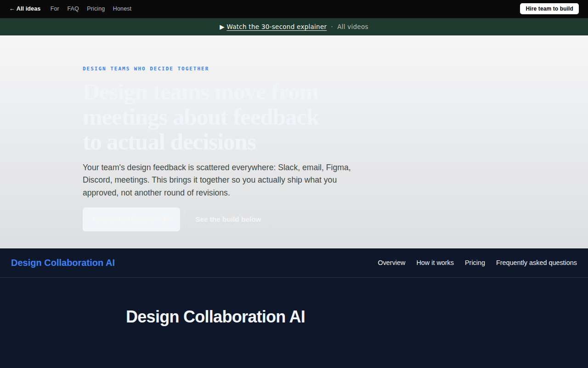Go to the Overview section
Image resolution: width=588 pixels, height=368 pixels.
(391, 263)
